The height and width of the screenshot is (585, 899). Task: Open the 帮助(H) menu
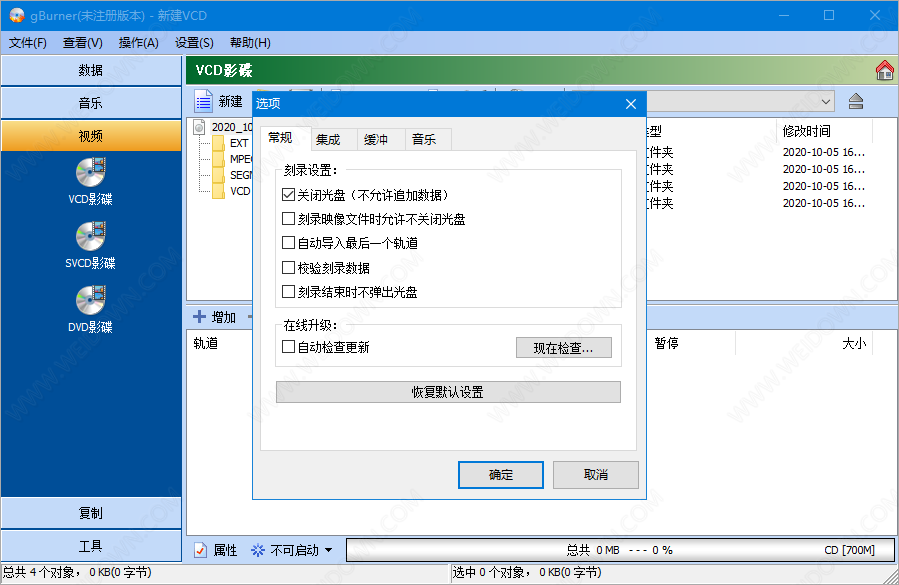click(x=250, y=43)
